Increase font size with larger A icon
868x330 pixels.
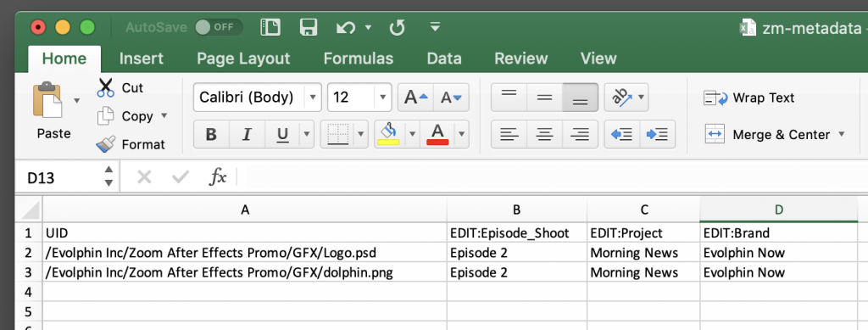[416, 98]
